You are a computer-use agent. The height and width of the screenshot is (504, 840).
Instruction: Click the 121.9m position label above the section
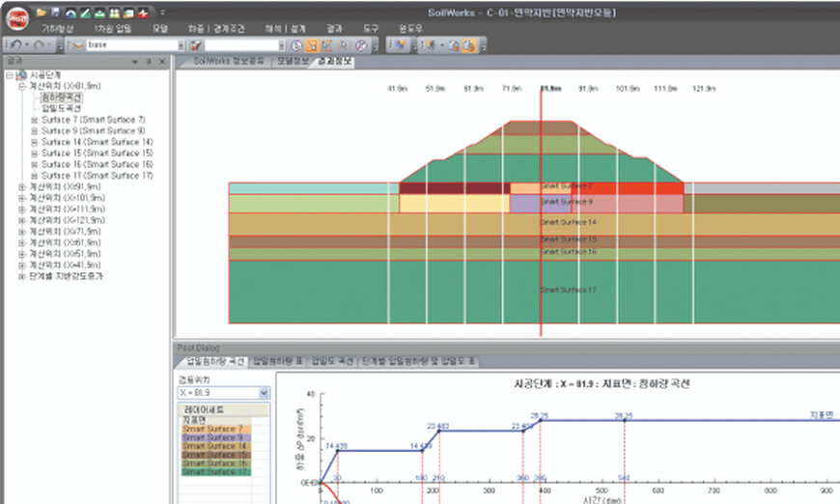(704, 89)
